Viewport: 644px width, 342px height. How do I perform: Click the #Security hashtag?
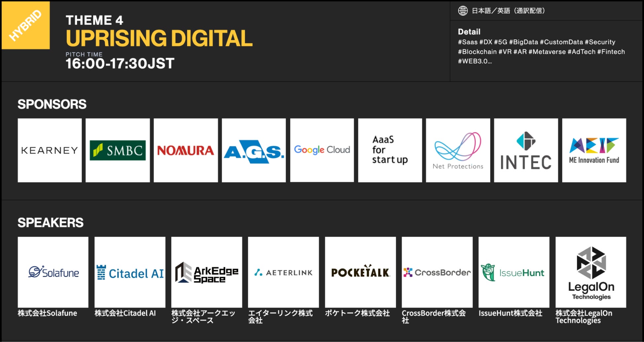[x=600, y=42]
